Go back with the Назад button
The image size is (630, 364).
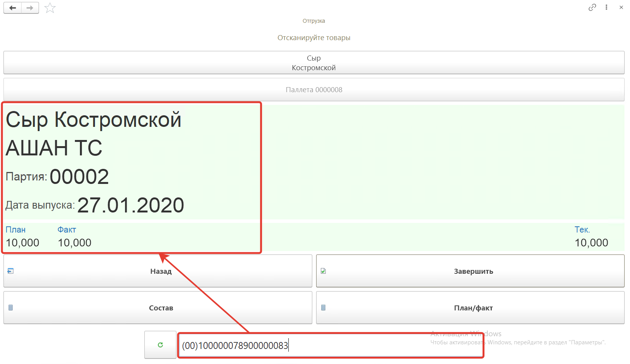click(157, 271)
